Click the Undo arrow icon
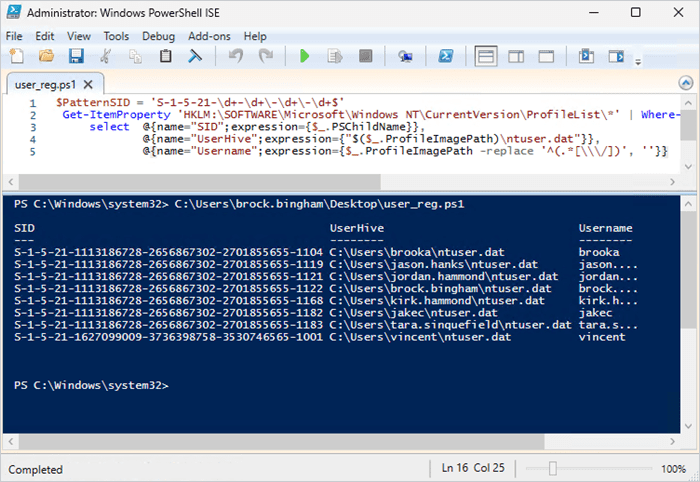This screenshot has height=482, width=700. [236, 56]
